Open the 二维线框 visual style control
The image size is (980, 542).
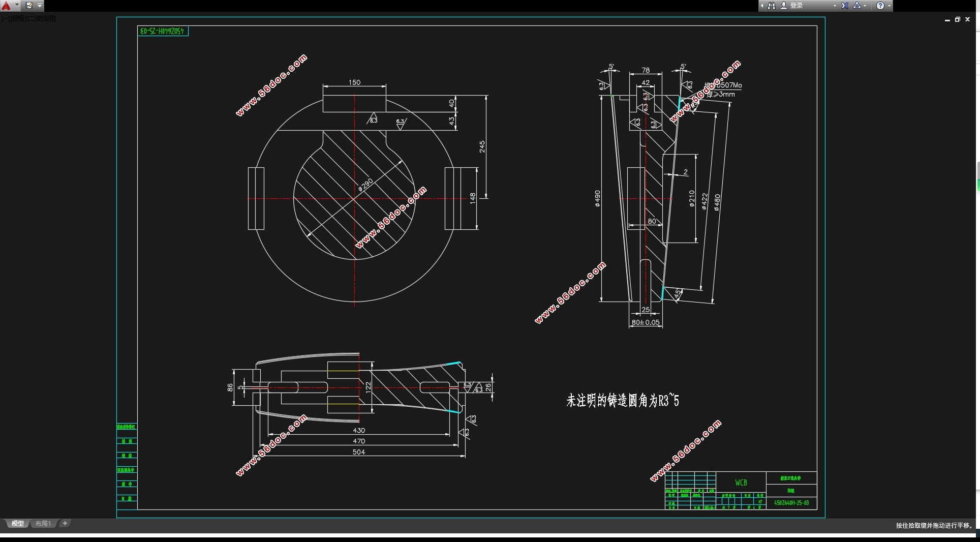coord(42,19)
